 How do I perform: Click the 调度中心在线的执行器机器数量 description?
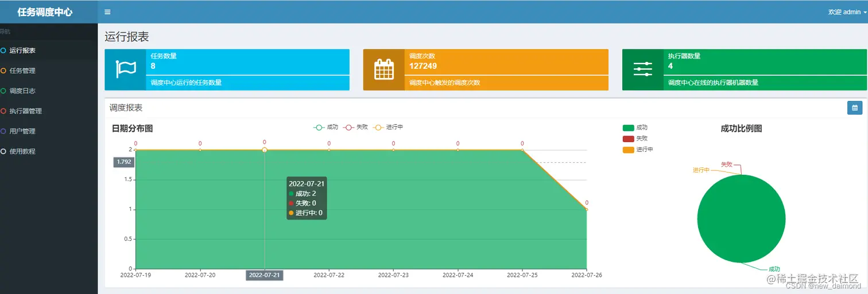[713, 83]
